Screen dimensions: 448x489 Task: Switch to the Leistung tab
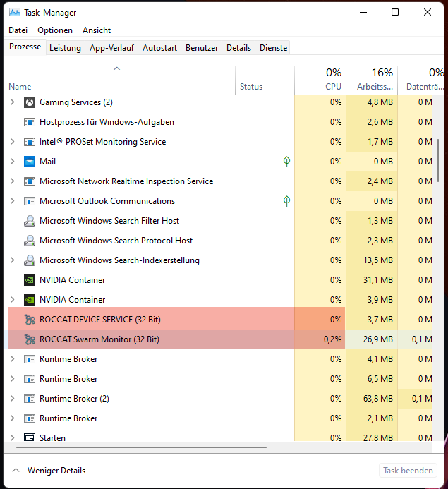pos(65,48)
